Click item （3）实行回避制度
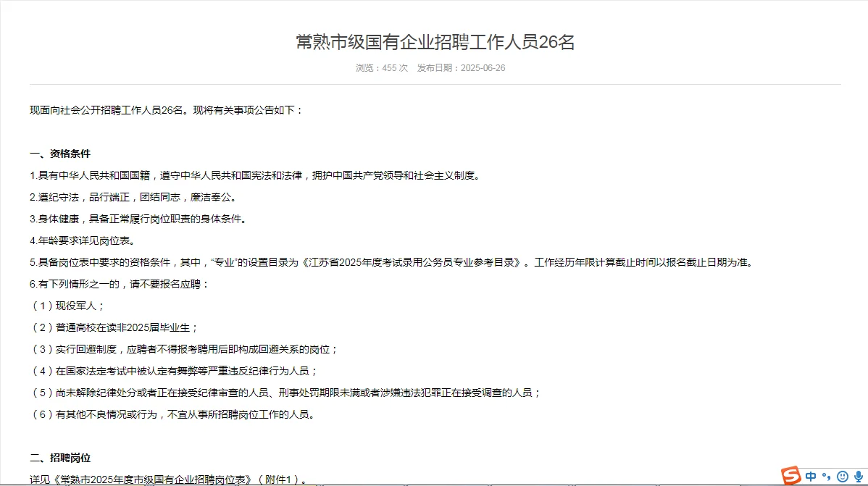The image size is (868, 486). pyautogui.click(x=184, y=349)
